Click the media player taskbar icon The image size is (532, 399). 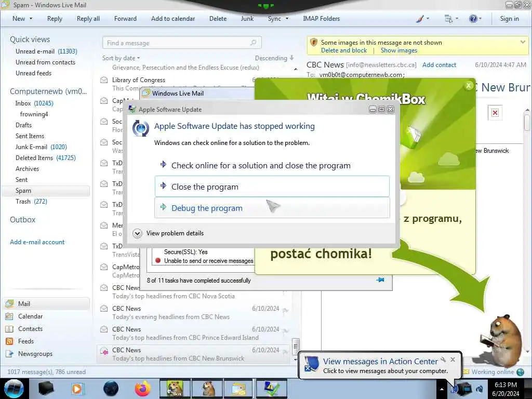pos(77,389)
